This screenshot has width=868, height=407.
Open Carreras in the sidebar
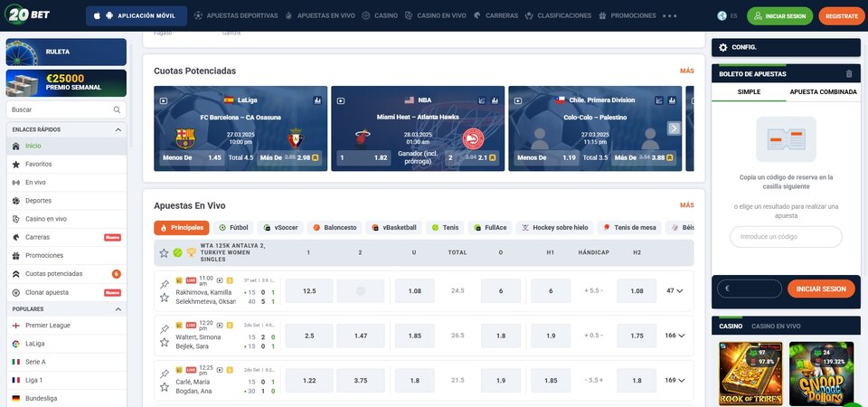(x=66, y=237)
